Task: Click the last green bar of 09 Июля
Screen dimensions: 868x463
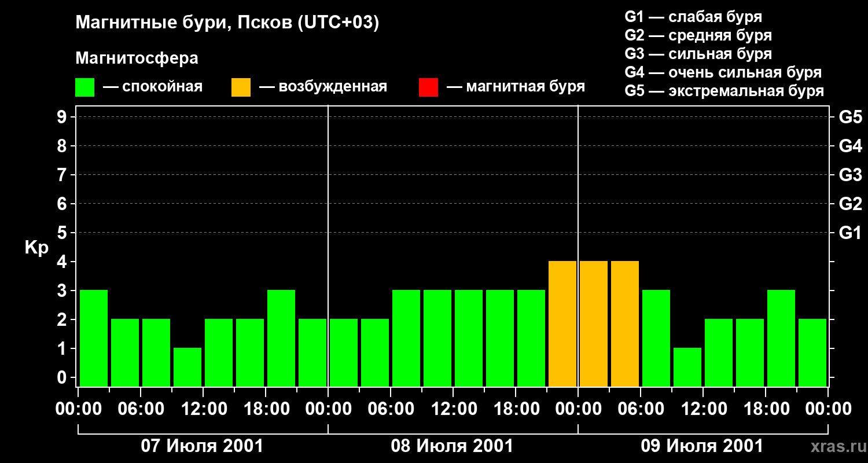Action: [812, 352]
